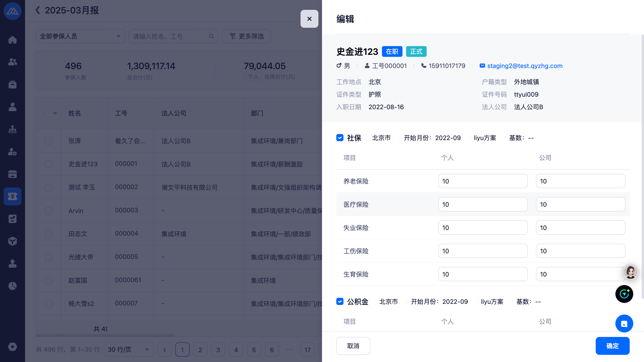Click the home icon in sidebar
This screenshot has width=644, height=362.
click(x=12, y=40)
